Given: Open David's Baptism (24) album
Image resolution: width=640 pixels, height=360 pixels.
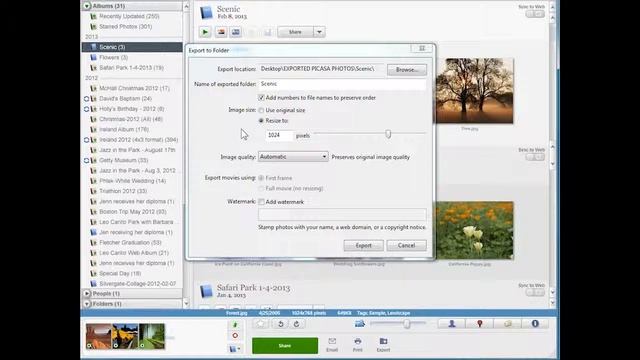Looking at the screenshot, I should (x=126, y=99).
